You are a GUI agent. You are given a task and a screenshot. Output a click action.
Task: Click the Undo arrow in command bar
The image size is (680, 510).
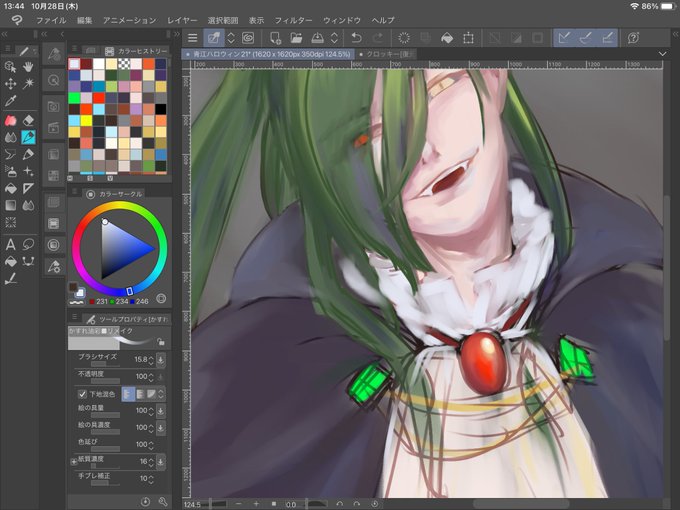click(356, 38)
